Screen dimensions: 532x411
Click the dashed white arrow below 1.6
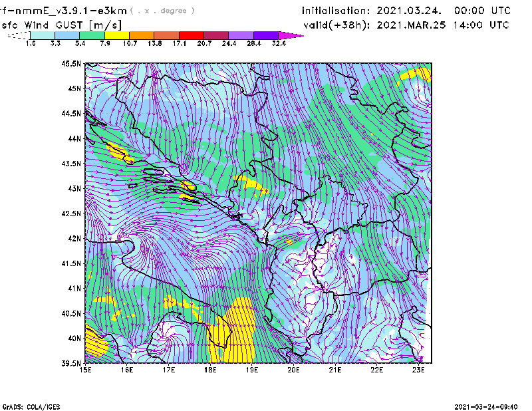click(x=19, y=35)
